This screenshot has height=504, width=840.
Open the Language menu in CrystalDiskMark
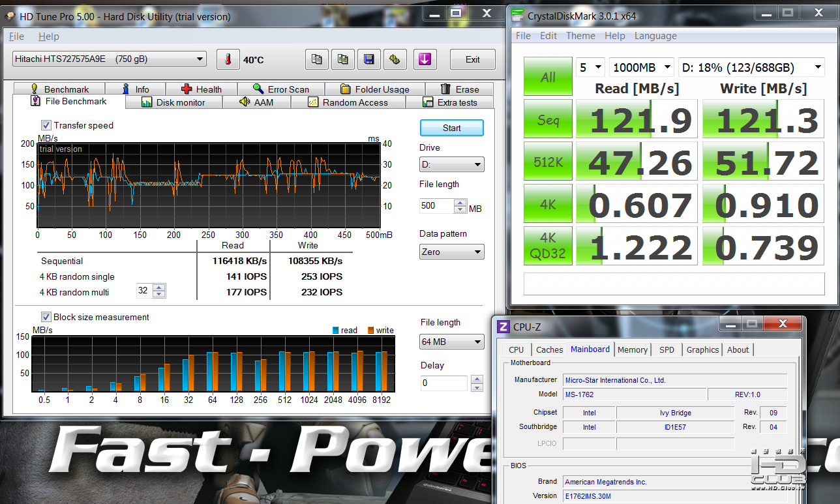point(655,36)
